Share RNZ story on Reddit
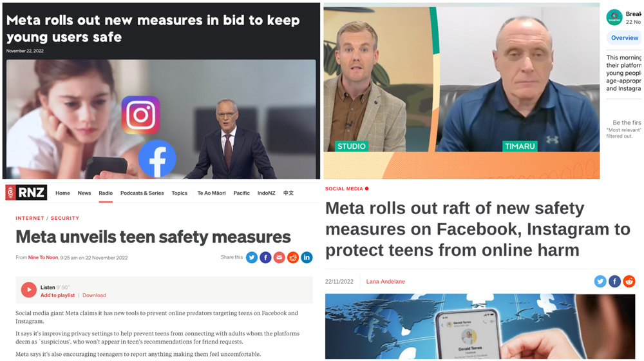Screen dimensions: 644x361 (x=293, y=257)
